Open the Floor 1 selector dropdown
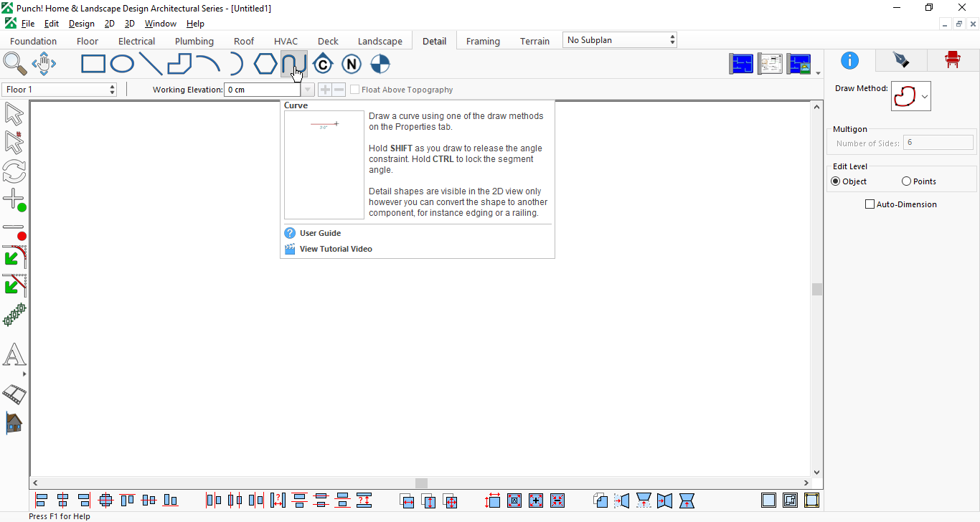980x522 pixels. [x=60, y=90]
